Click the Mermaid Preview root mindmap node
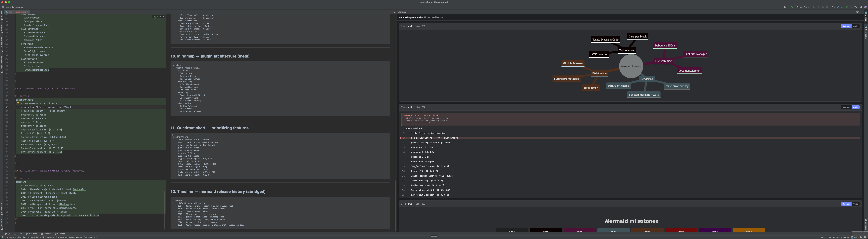The width and height of the screenshot is (868, 239). [x=631, y=66]
